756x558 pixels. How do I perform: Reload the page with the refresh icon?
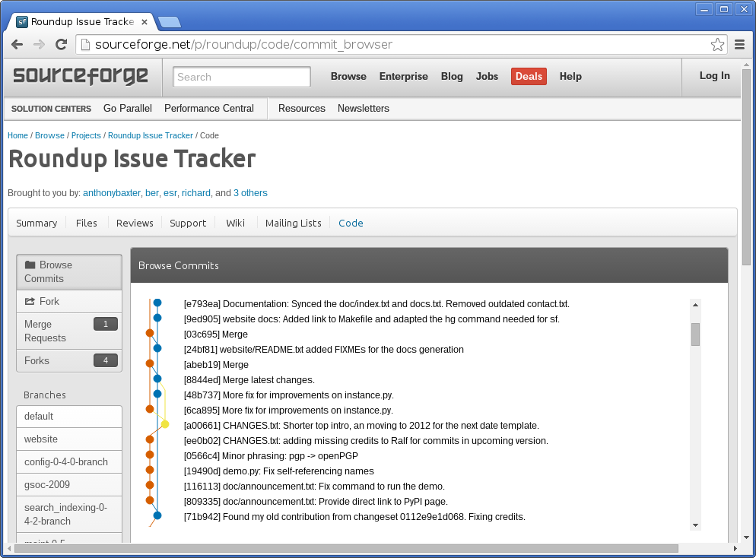point(61,45)
